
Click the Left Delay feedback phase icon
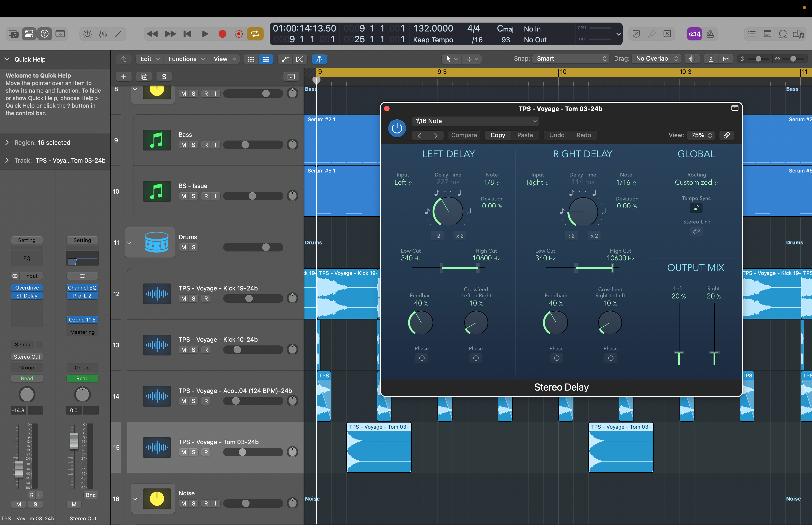tap(422, 358)
